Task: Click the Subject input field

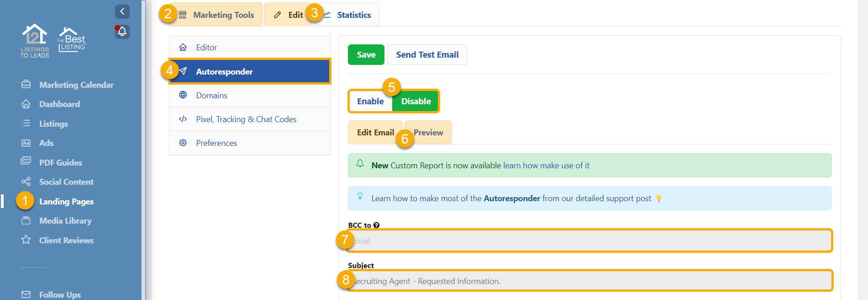Action: pyautogui.click(x=589, y=281)
